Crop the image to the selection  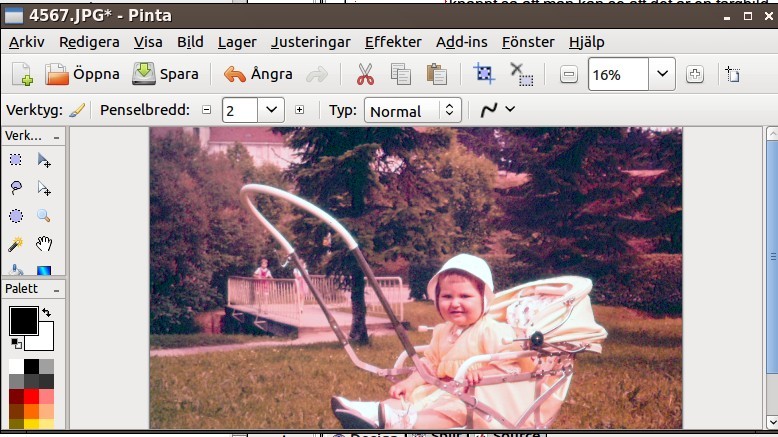(x=484, y=74)
